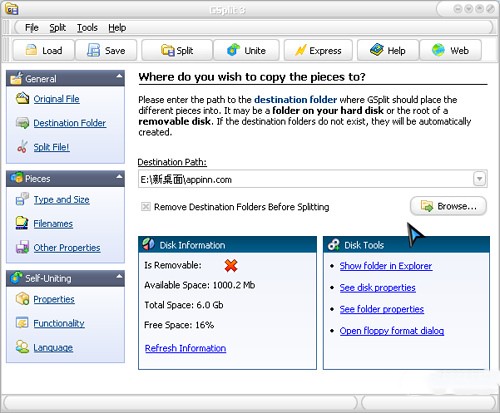Click the Filenames icon in Pieces
Viewport: 500px width, 413px height.
click(x=22, y=223)
